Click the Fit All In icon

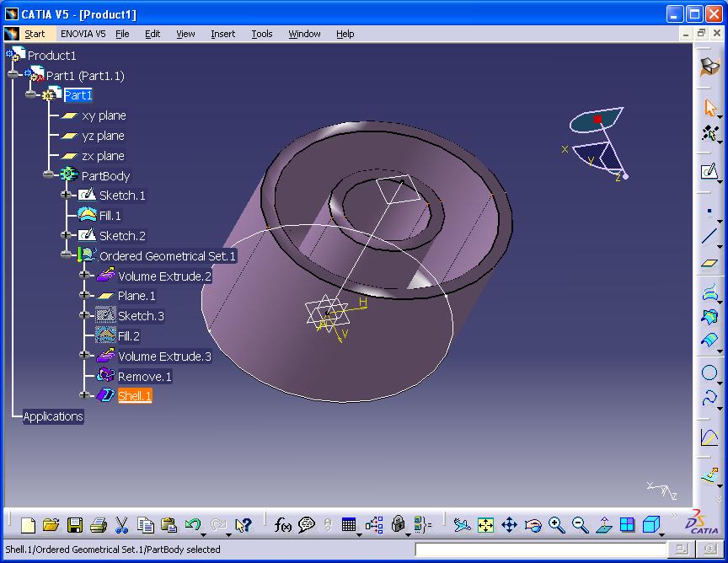pos(486,525)
